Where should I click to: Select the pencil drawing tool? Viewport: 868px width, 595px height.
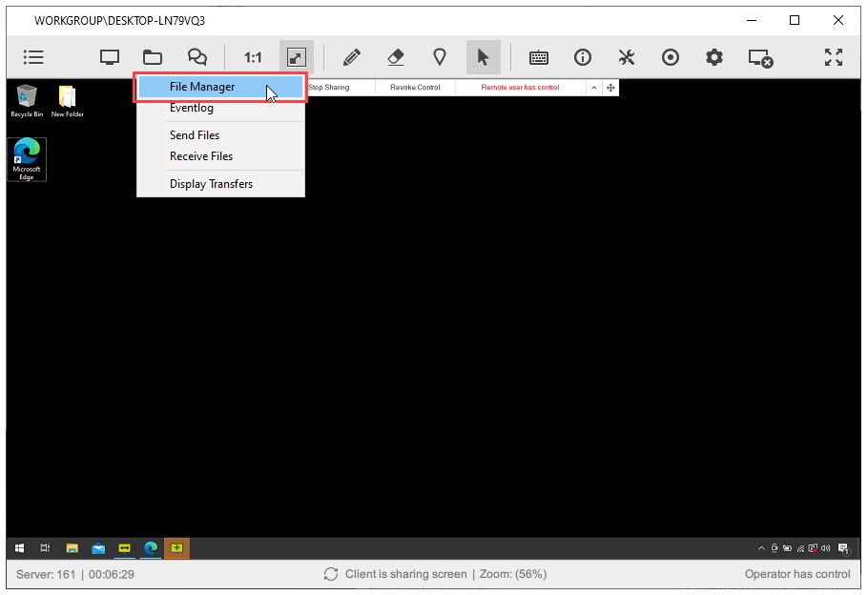click(x=351, y=57)
